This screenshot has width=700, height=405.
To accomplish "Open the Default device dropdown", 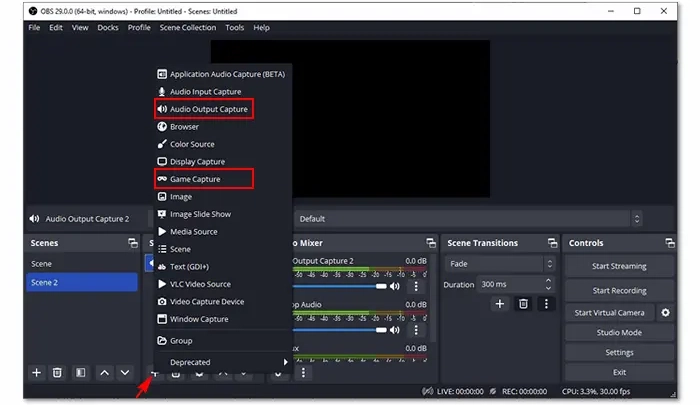I will click(469, 219).
